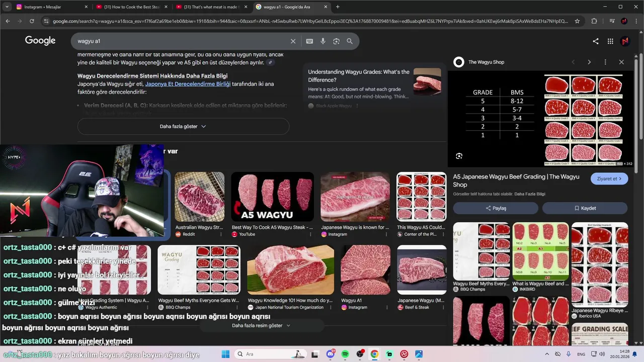Show hidden system tray icons
Viewport: 644px width, 362px height.
[x=547, y=354]
